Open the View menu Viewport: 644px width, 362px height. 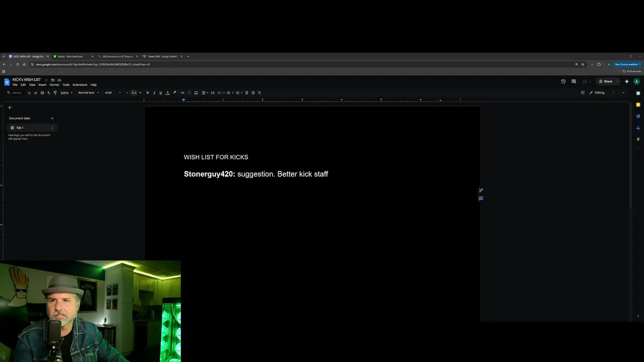click(x=32, y=84)
